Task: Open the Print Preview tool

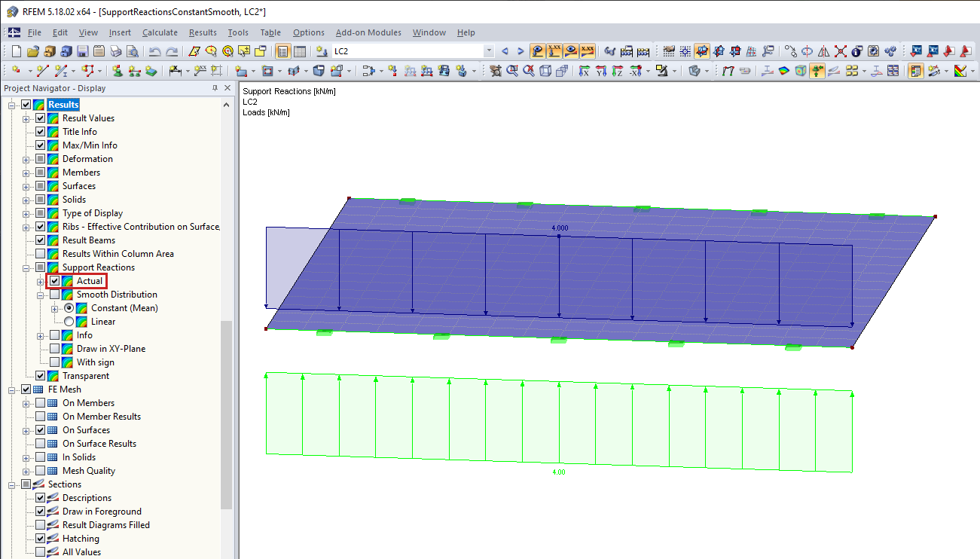Action: click(133, 50)
